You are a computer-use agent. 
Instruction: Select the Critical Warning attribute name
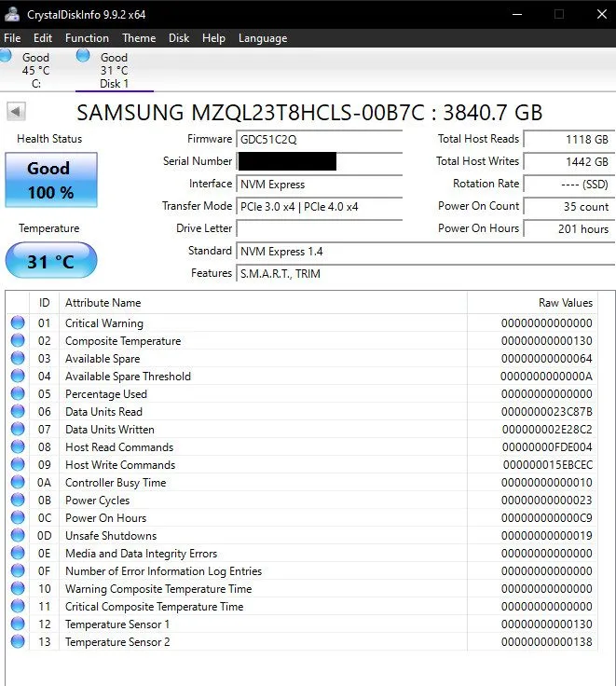[104, 323]
